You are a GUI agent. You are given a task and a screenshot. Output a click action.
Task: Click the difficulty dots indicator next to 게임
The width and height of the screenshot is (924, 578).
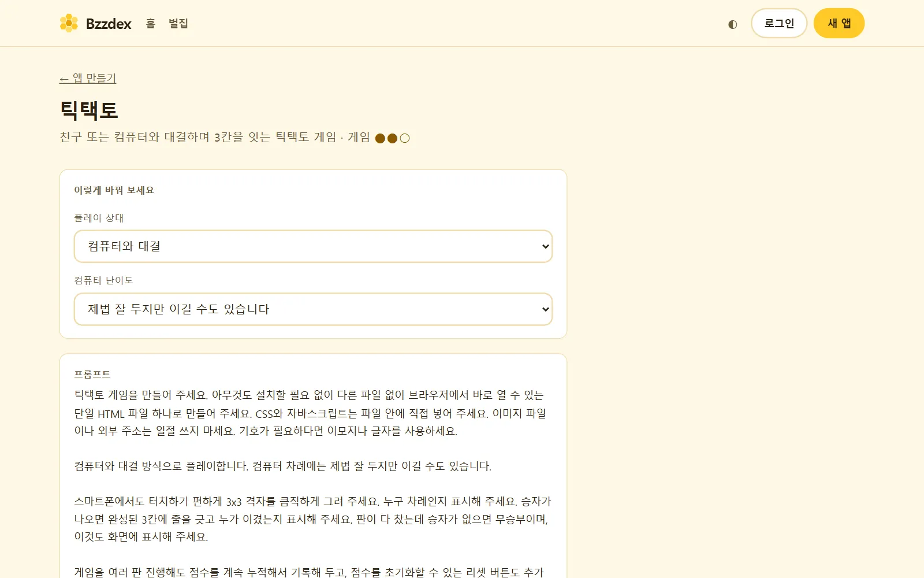point(393,138)
